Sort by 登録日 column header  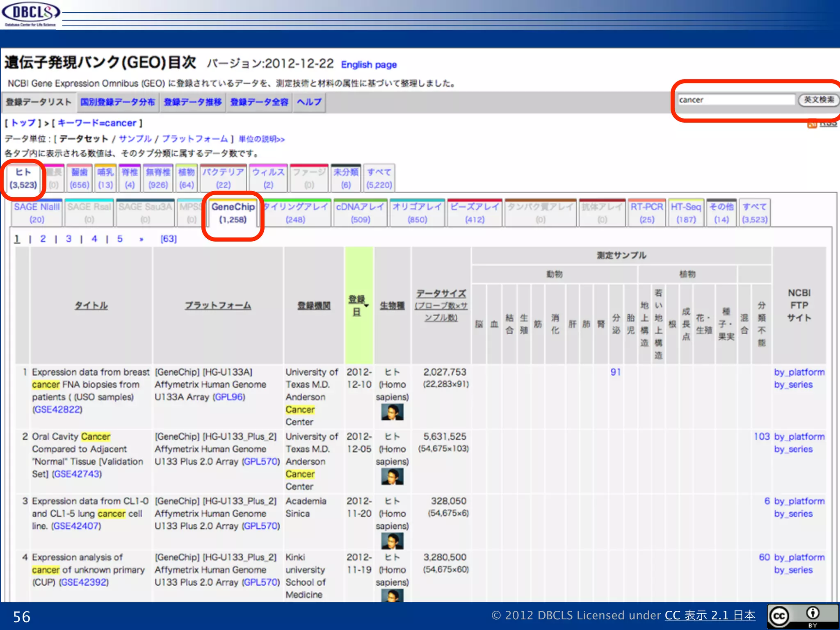358,306
